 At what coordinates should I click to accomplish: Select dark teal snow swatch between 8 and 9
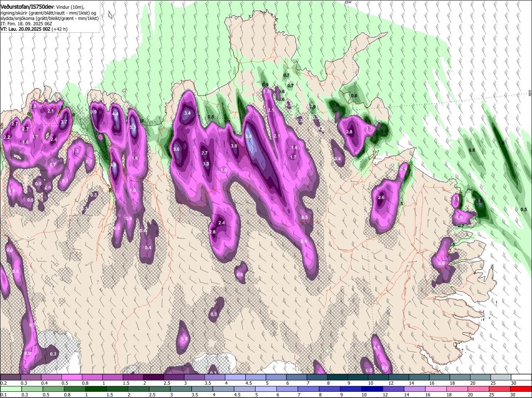[x=337, y=377]
